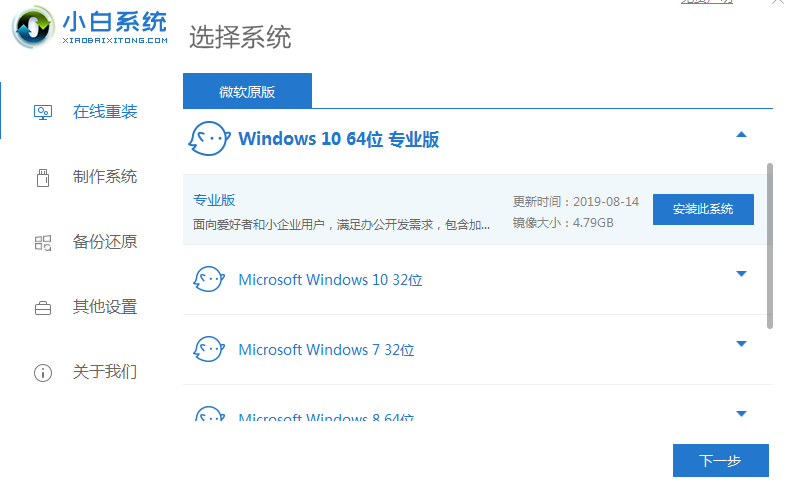Expand Microsoft Windows 10 32位 arrow

pos(741,274)
